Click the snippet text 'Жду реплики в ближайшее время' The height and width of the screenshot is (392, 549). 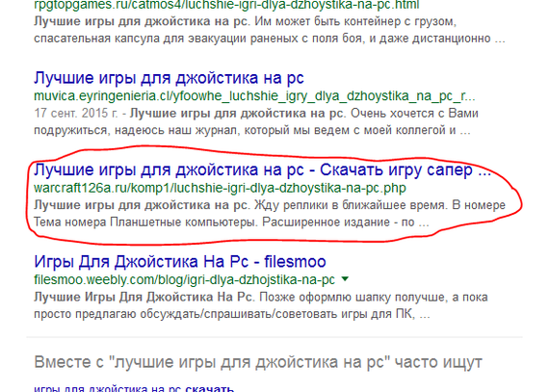pyautogui.click(x=351, y=205)
